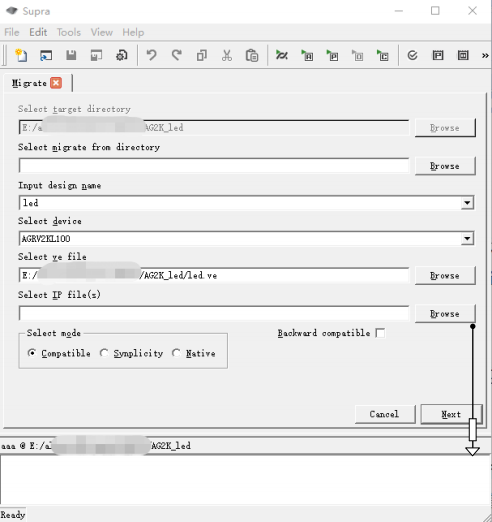This screenshot has height=522, width=492.
Task: Select the Compatible mode radio button
Action: click(x=32, y=353)
